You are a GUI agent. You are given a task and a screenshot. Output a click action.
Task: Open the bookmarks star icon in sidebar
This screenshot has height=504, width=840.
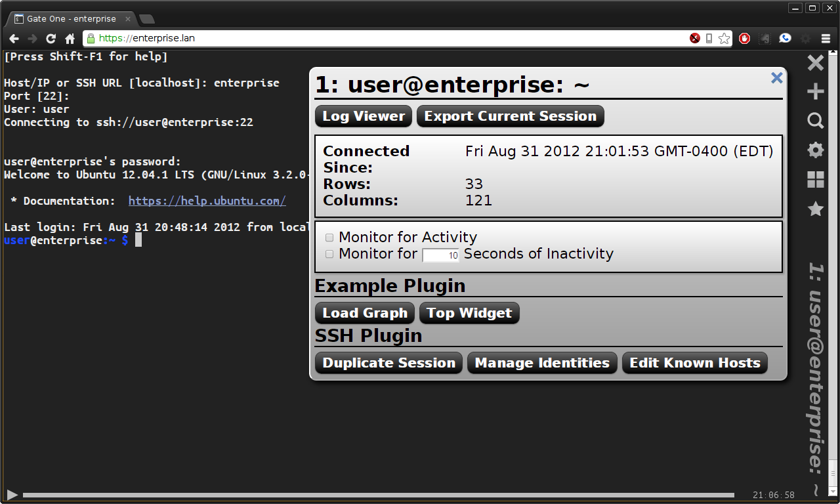(x=815, y=209)
